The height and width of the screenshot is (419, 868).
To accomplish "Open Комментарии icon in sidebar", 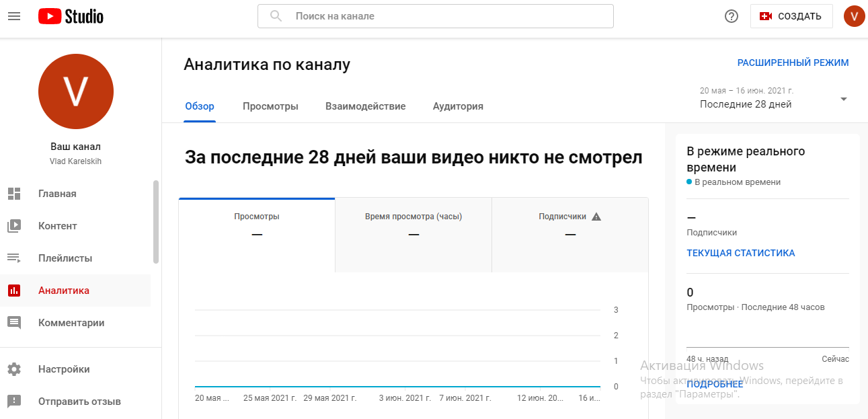I will pyautogui.click(x=14, y=323).
